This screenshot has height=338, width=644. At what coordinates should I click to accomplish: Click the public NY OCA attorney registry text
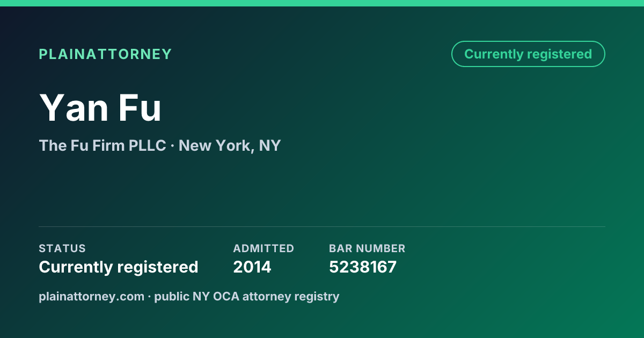(247, 296)
